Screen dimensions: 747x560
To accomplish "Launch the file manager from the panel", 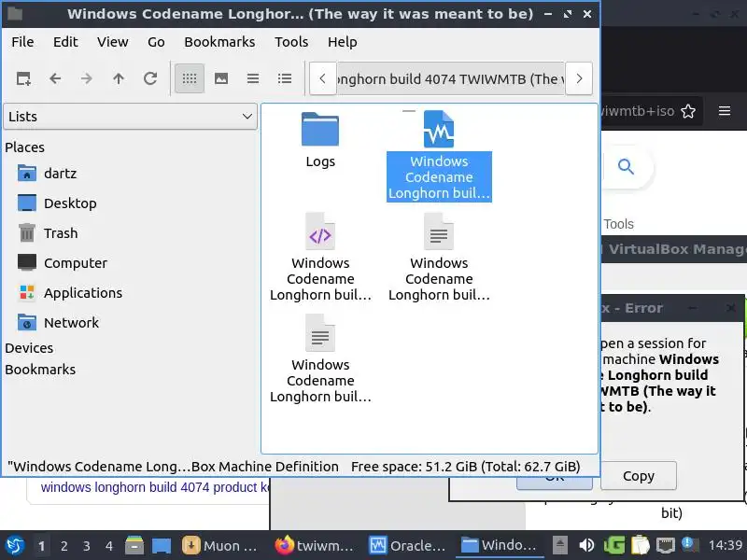I will tap(134, 546).
